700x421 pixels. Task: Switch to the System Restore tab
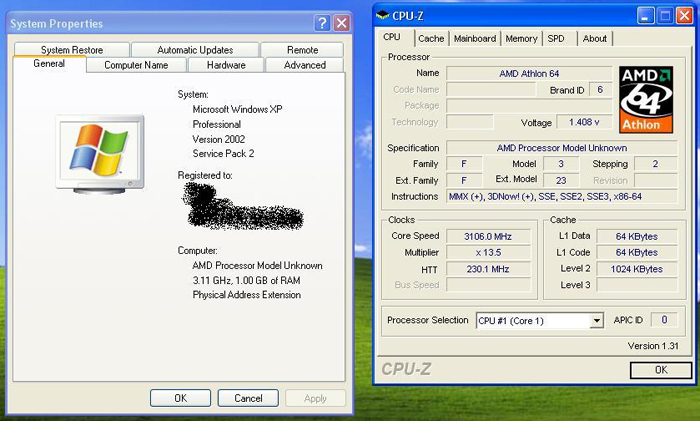pyautogui.click(x=72, y=50)
